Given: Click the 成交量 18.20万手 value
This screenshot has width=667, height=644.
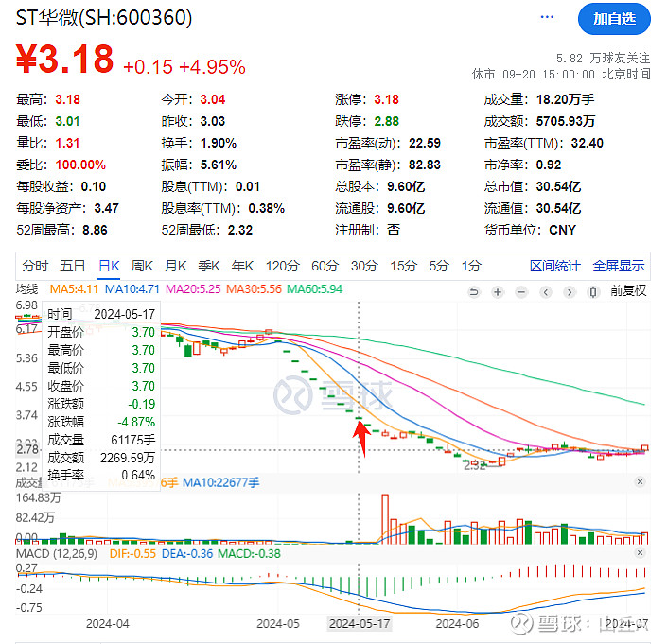Looking at the screenshot, I should (565, 100).
